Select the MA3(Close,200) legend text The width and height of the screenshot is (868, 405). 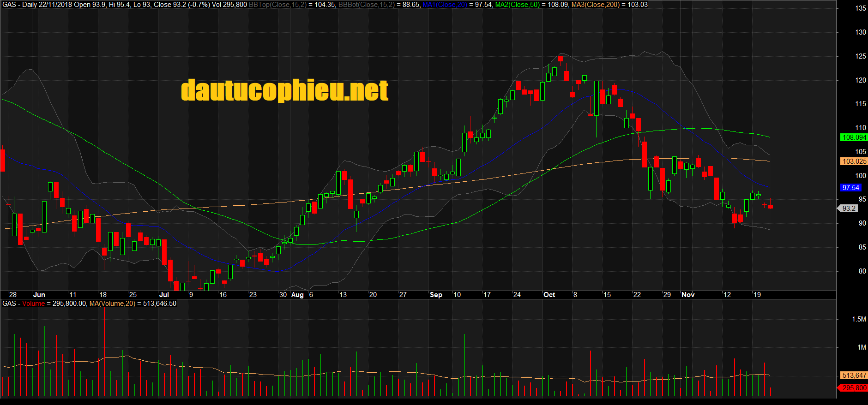pos(596,5)
